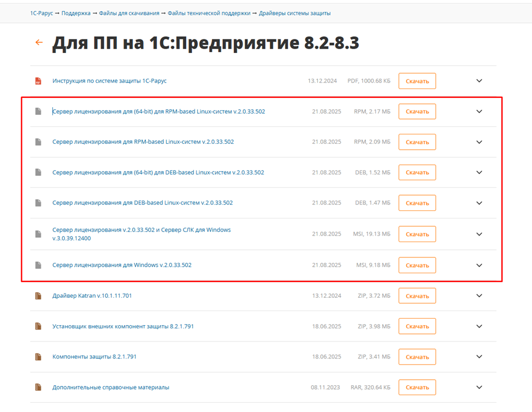Expand the 64-bit RPM-based server row chevron
This screenshot has height=412, width=532.
(479, 111)
